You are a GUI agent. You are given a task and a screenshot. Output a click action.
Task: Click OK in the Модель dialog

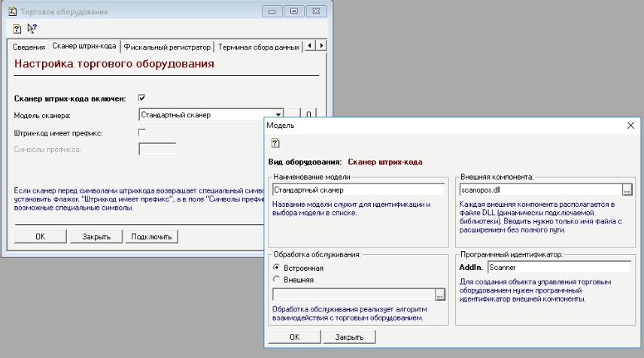coord(294,337)
